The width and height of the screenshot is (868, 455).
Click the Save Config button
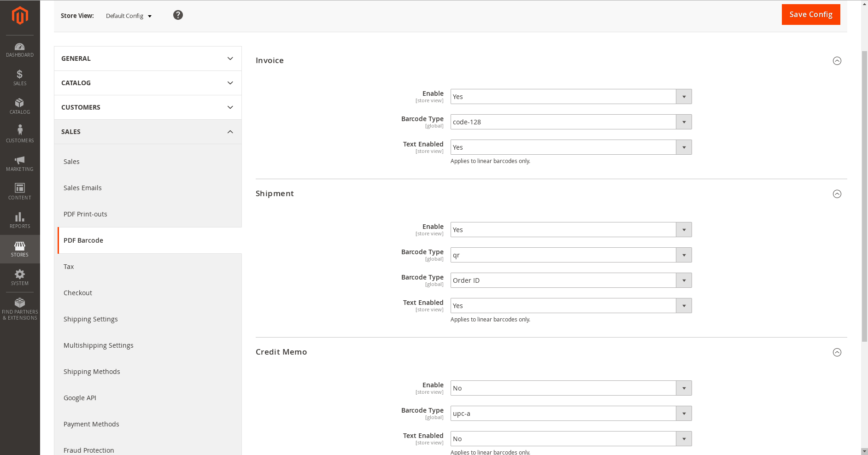pyautogui.click(x=811, y=14)
